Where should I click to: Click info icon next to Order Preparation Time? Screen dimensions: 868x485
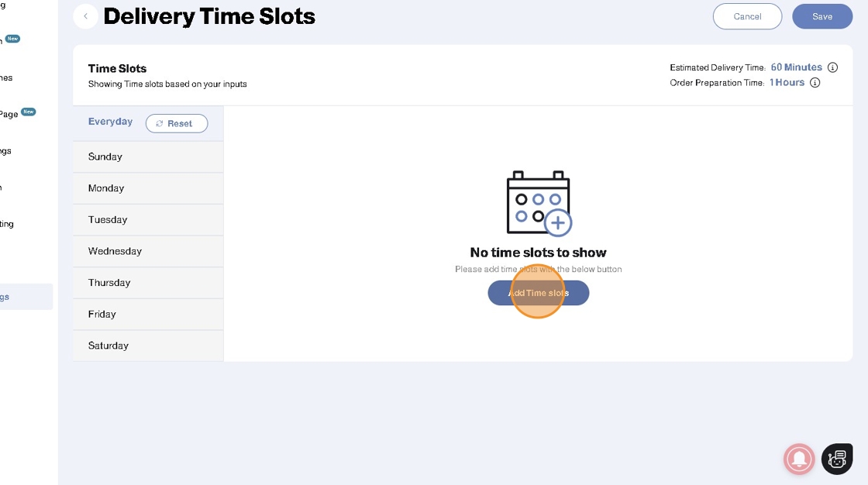tap(815, 83)
